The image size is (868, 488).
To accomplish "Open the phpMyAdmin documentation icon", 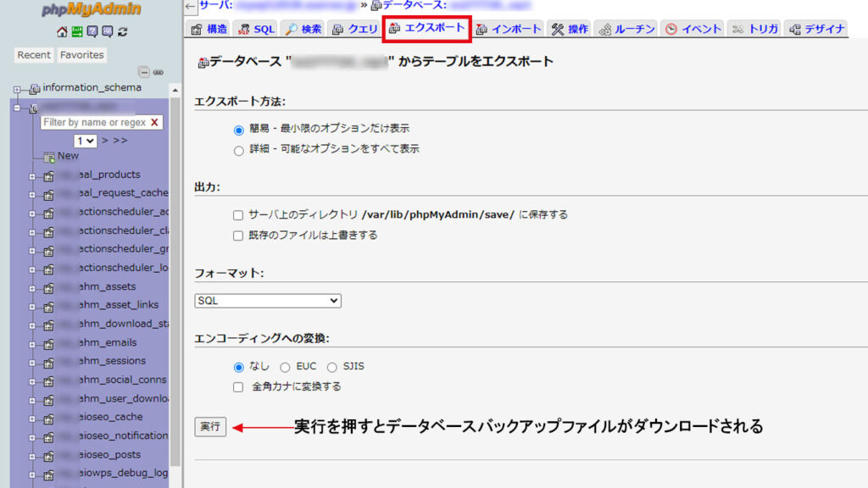I will (x=92, y=31).
